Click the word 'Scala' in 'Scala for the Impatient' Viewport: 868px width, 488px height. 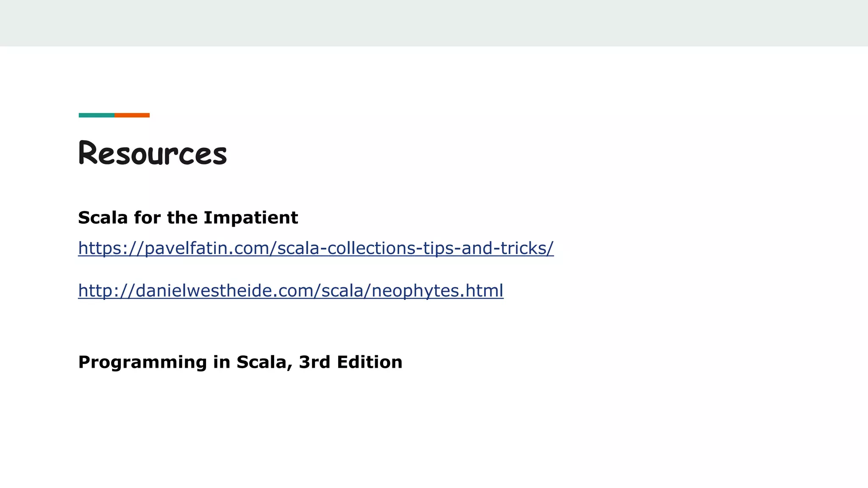(x=103, y=218)
